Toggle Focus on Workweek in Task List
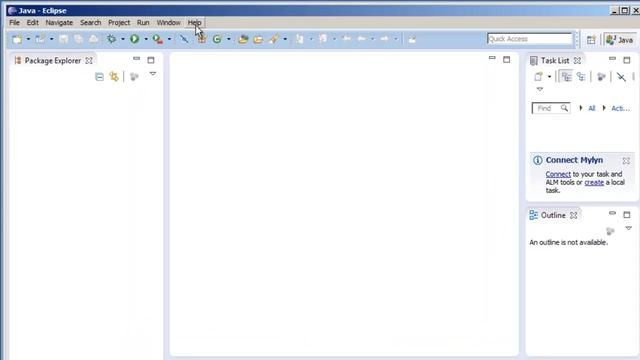This screenshot has width=640, height=360. tap(601, 76)
